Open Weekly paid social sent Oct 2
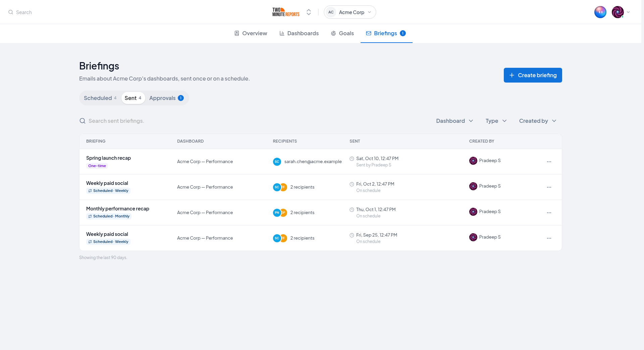 (107, 183)
